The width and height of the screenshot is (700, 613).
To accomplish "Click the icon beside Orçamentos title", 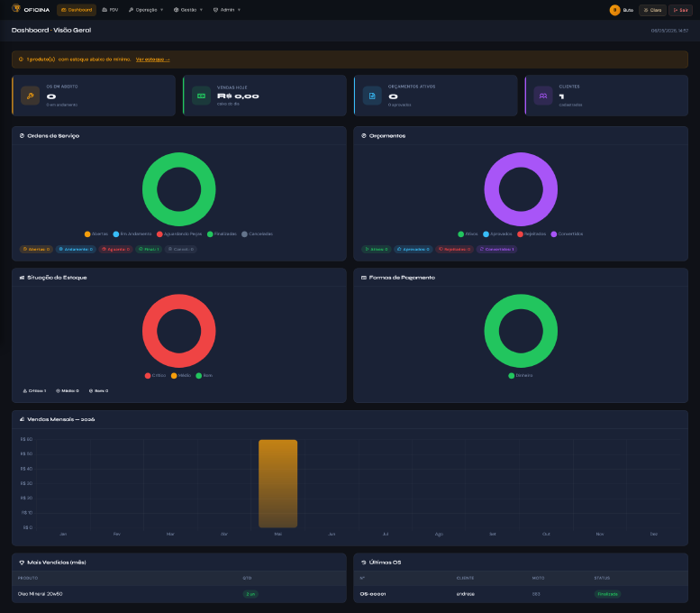I will coord(364,136).
